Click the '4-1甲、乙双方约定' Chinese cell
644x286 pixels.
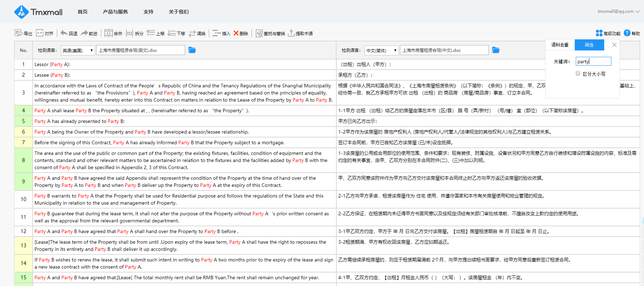488,277
